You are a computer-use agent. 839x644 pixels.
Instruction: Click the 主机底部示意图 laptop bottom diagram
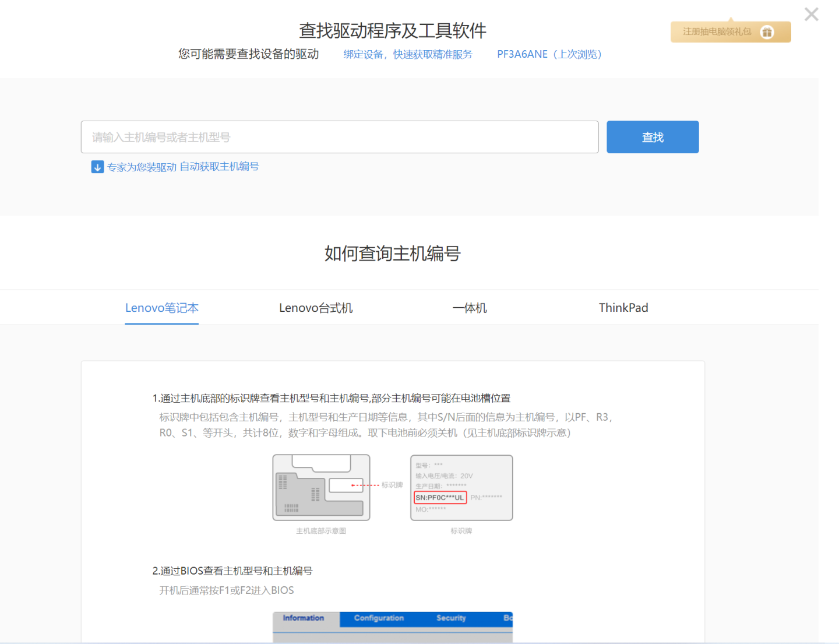(x=321, y=488)
